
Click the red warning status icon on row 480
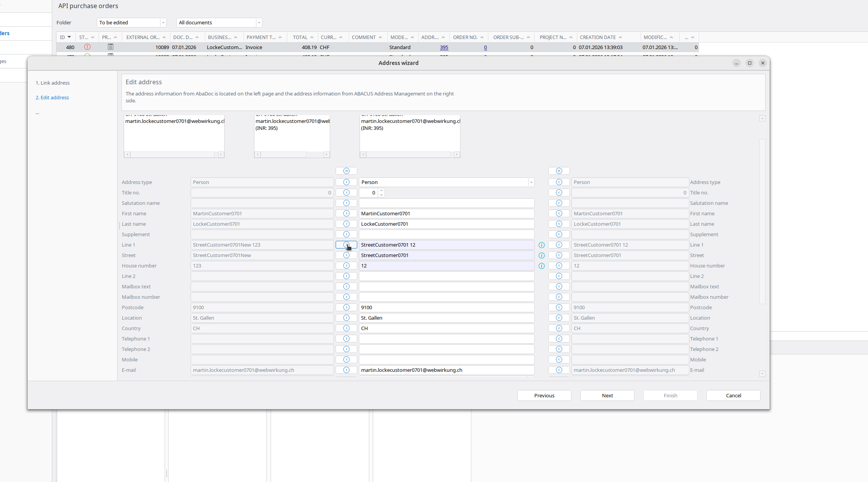point(87,47)
